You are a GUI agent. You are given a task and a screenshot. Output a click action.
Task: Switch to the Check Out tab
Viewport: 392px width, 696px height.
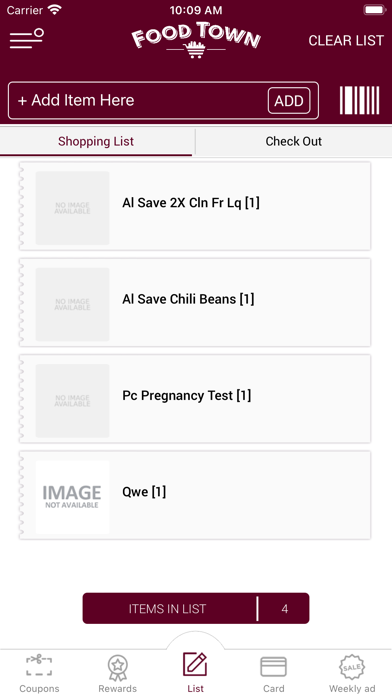(x=293, y=142)
